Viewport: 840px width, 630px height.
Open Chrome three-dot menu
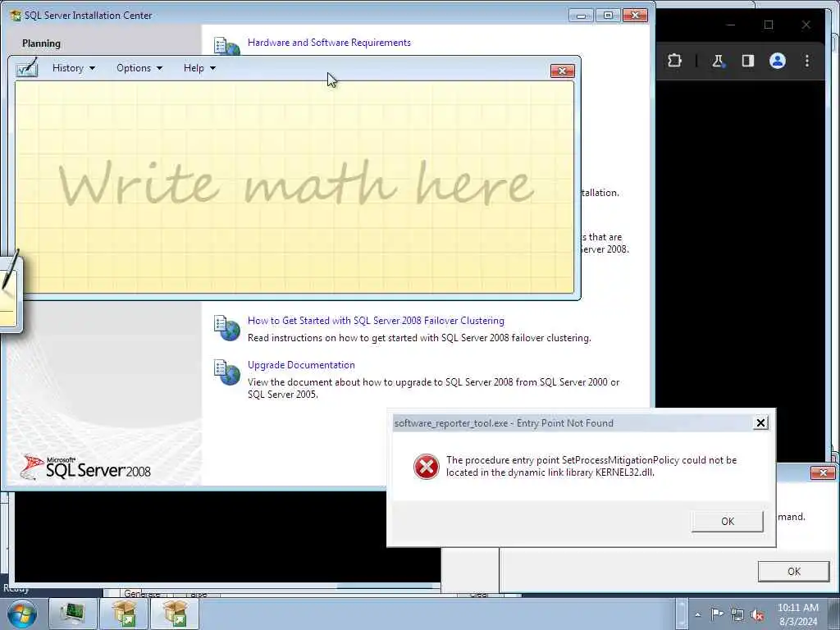point(807,61)
